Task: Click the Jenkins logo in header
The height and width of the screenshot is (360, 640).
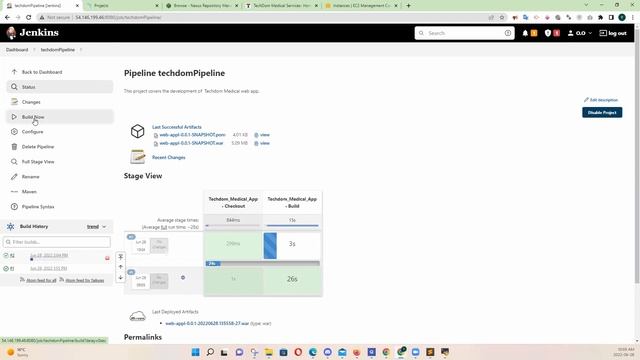Action: [x=33, y=33]
